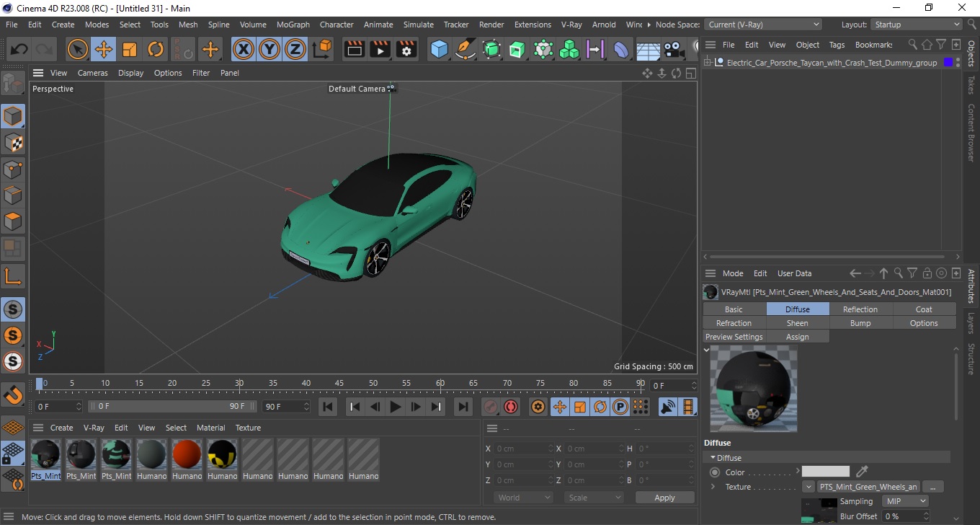The image size is (980, 525).
Task: Switch to Edges mode
Action: point(13,195)
